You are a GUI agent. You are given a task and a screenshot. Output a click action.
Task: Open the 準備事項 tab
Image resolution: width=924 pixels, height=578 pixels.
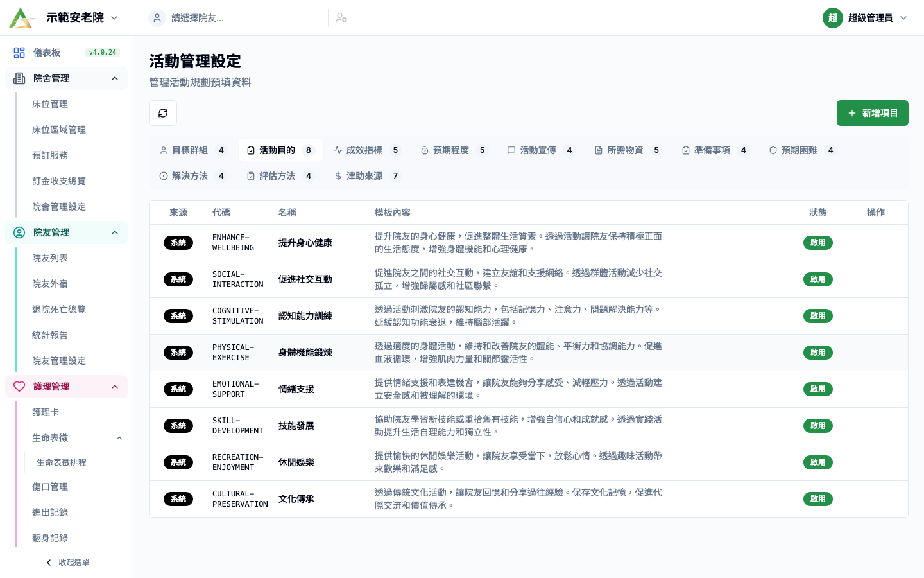[715, 150]
